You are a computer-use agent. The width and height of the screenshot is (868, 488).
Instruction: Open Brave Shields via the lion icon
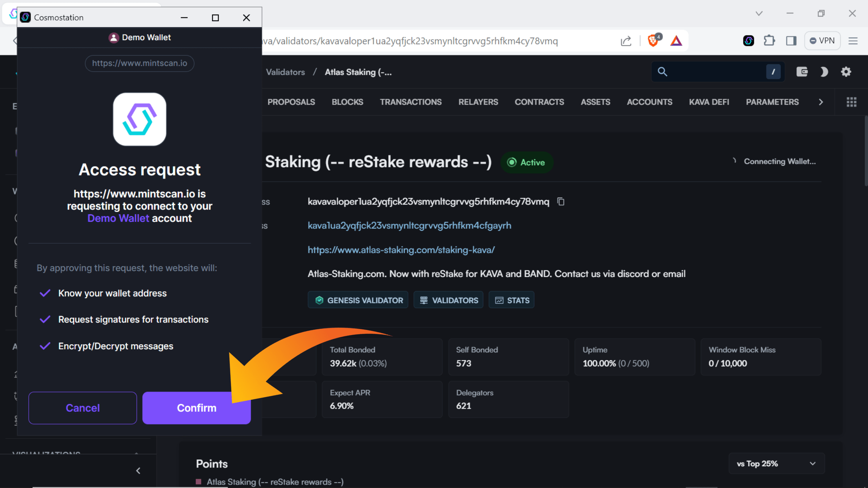tap(654, 40)
